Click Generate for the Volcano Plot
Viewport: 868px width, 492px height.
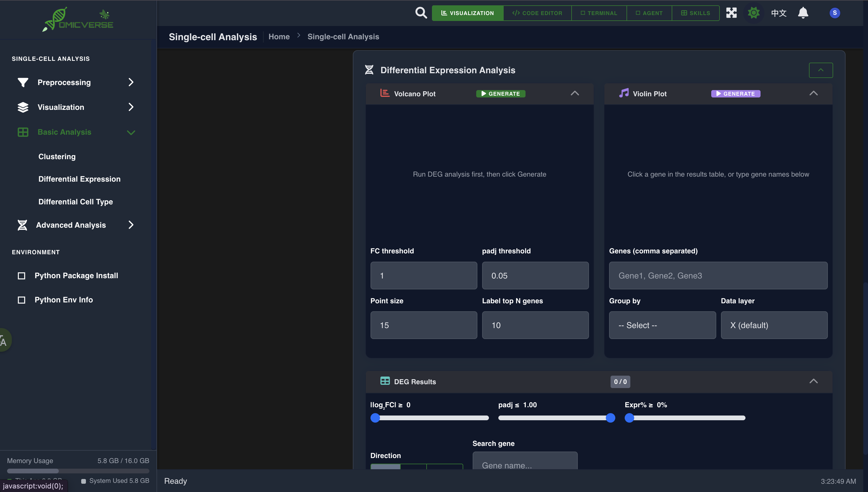click(x=500, y=94)
